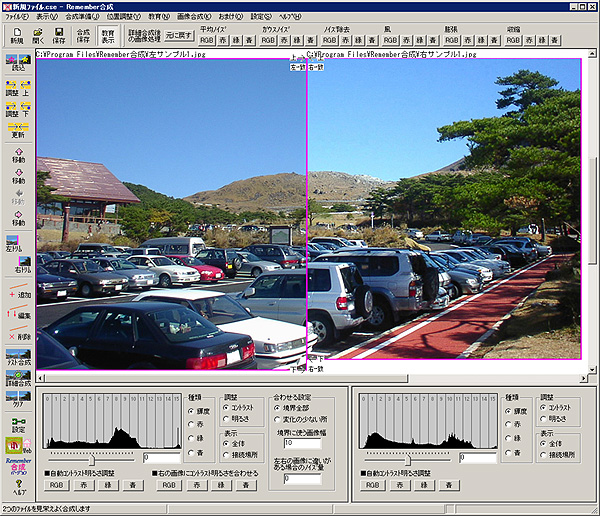Select 赤 radio in left 種類 group

[196, 425]
